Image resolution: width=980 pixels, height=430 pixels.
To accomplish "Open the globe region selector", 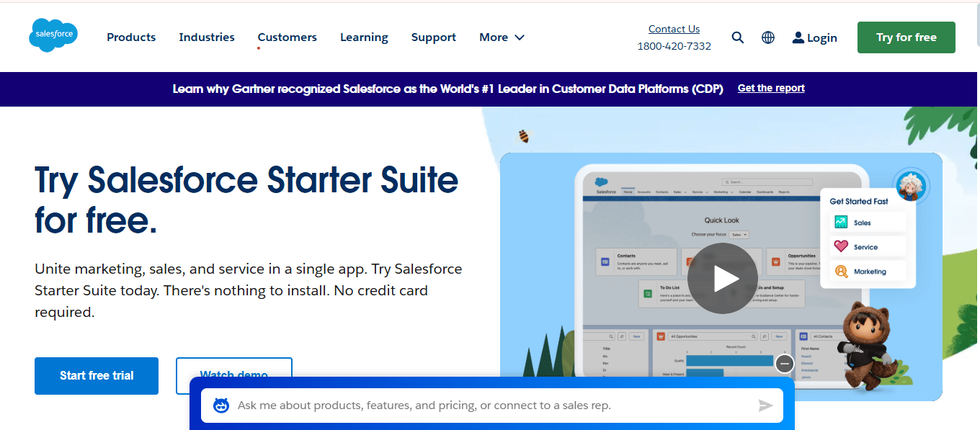I will point(768,37).
